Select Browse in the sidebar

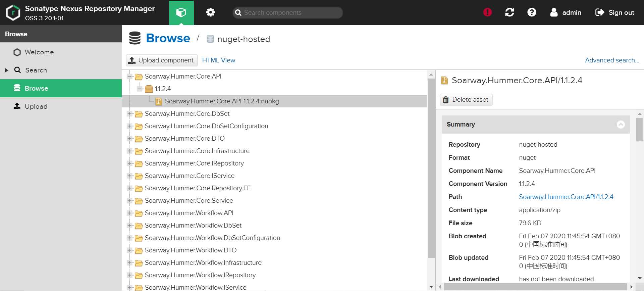tap(61, 88)
